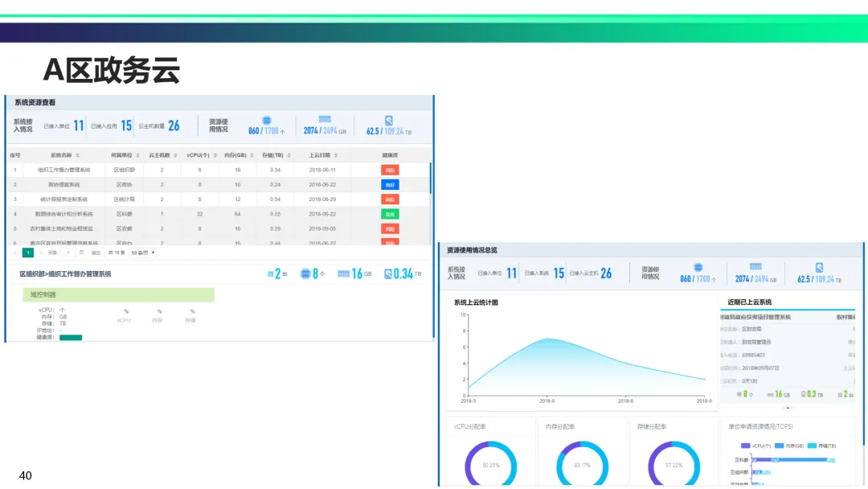Screen dimensions: 868x489
Task: Click carousel dot below recent system card
Action: click(788, 408)
